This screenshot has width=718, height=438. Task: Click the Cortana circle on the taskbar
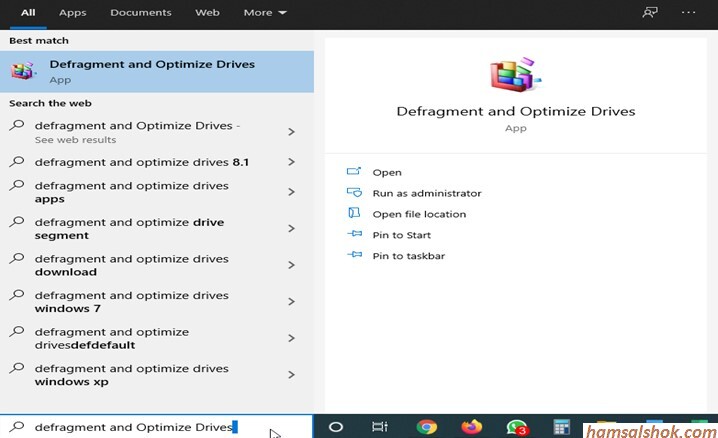pos(336,427)
